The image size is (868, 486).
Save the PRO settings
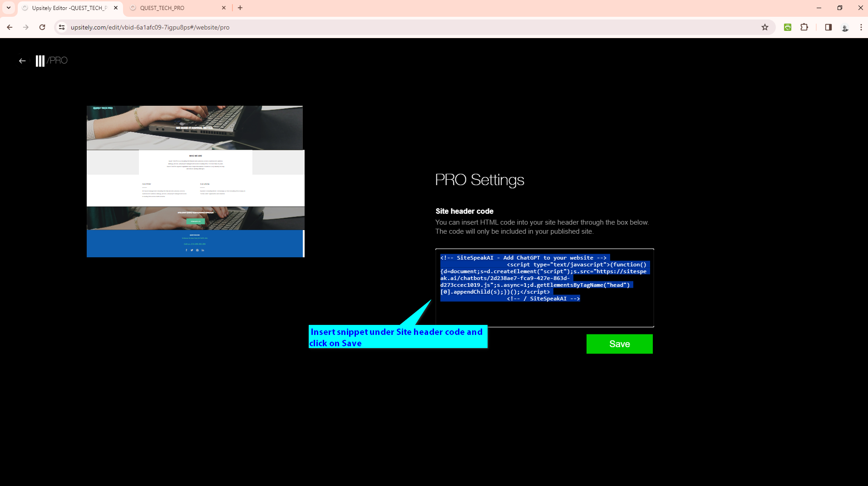coord(620,344)
